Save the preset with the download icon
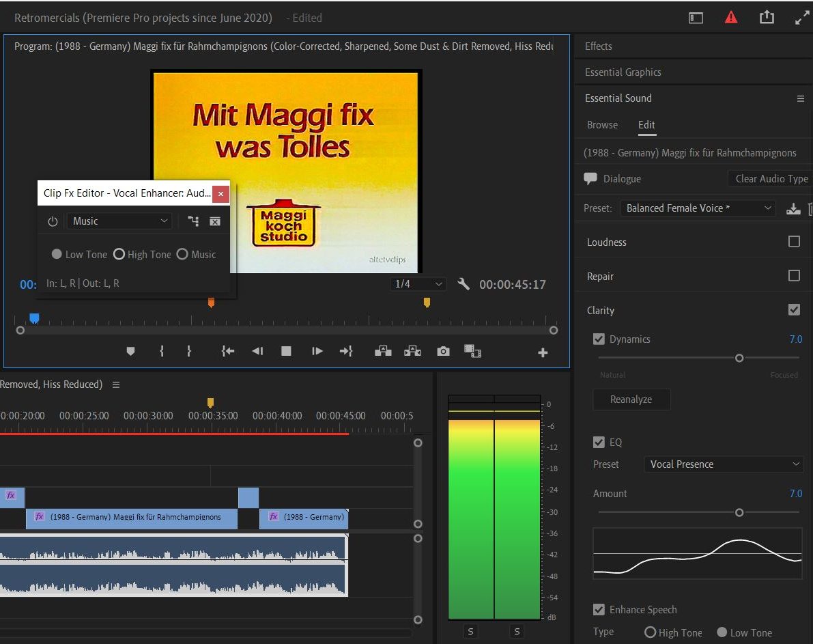813x644 pixels. pyautogui.click(x=793, y=208)
